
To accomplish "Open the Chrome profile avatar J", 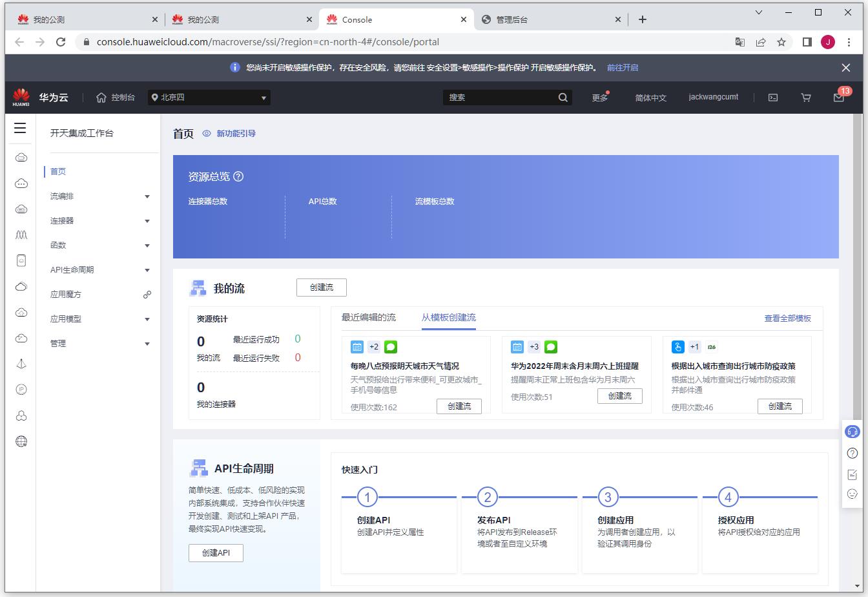I will click(828, 42).
